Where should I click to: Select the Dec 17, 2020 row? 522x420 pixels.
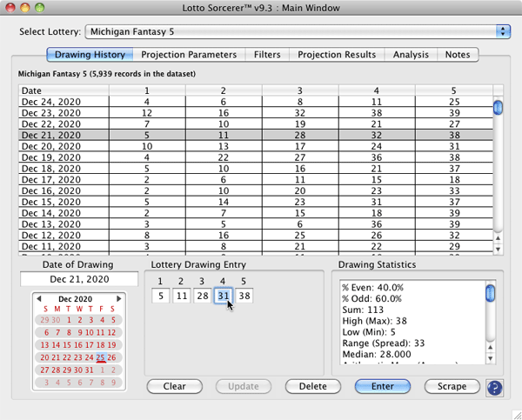[256, 180]
